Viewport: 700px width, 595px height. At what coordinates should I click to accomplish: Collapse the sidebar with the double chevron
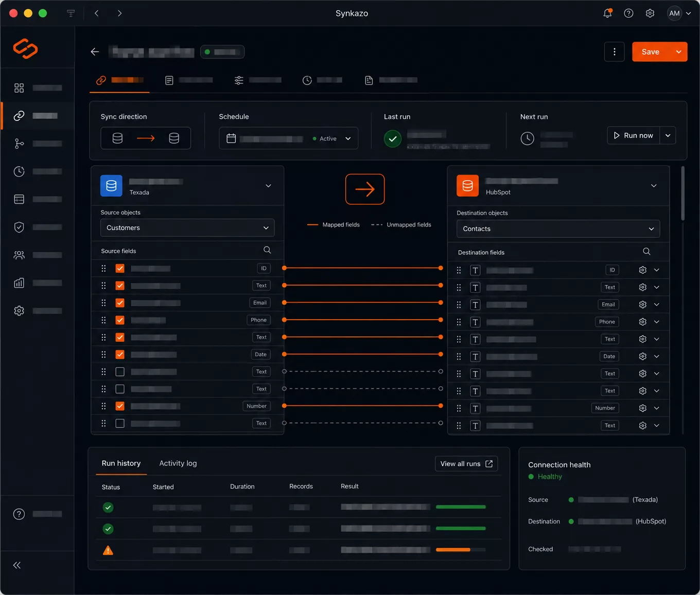[x=17, y=565]
